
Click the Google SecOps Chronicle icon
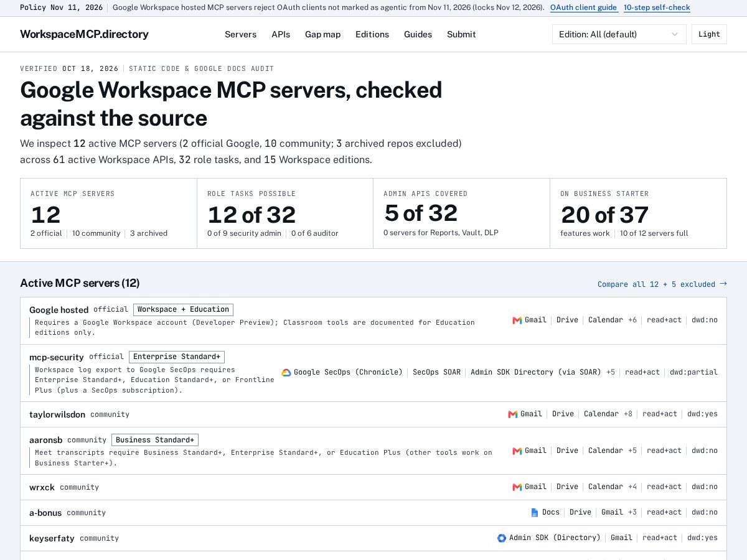click(286, 373)
